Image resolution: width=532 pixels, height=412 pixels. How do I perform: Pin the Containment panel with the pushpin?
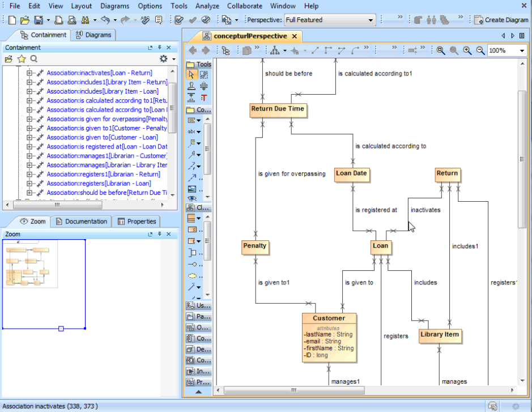tap(160, 48)
